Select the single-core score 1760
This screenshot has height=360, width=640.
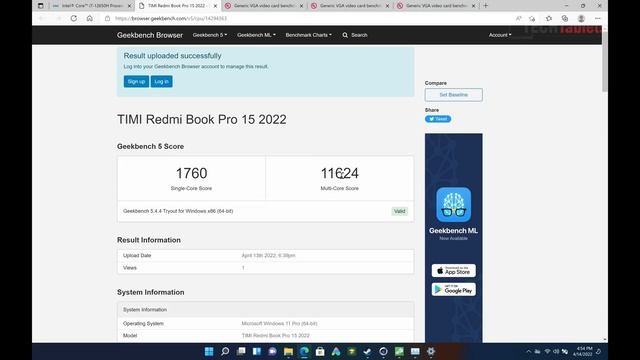pyautogui.click(x=191, y=173)
